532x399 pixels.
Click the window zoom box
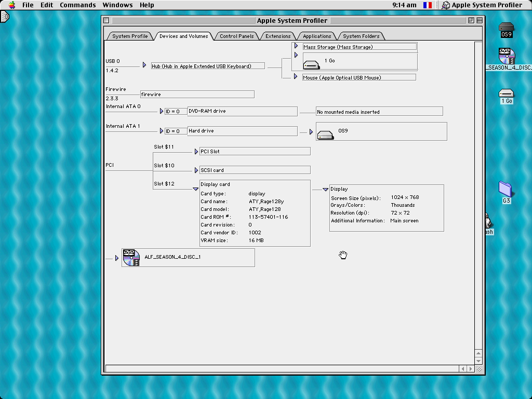pos(471,20)
